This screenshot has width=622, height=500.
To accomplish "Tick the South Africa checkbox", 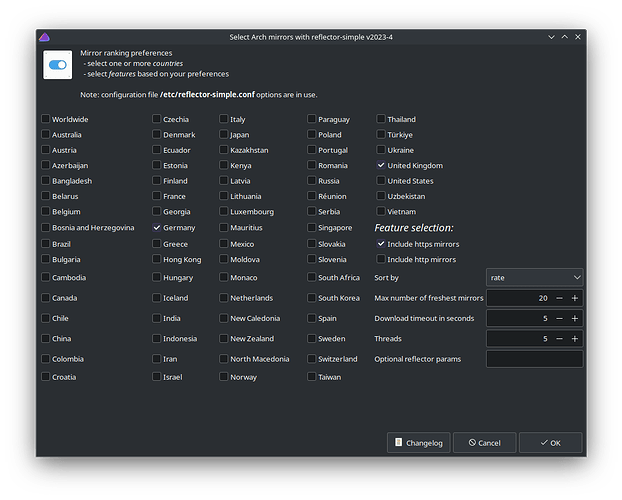I will (x=312, y=277).
